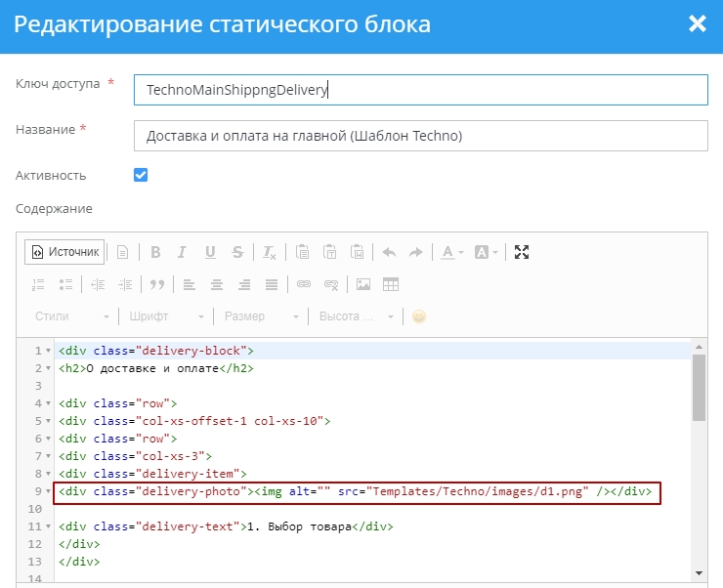723x588 pixels.
Task: Maximize the editor with the fullscreen icon
Action: (x=522, y=252)
